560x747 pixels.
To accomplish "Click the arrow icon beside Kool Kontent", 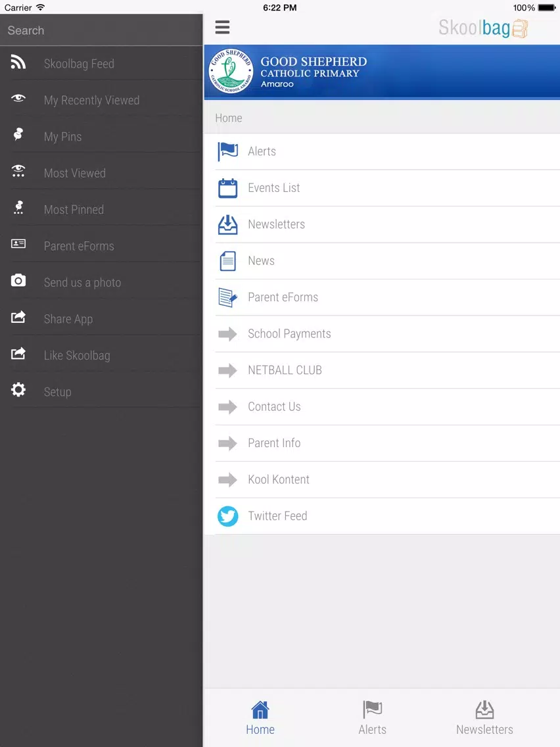I will pos(227,480).
